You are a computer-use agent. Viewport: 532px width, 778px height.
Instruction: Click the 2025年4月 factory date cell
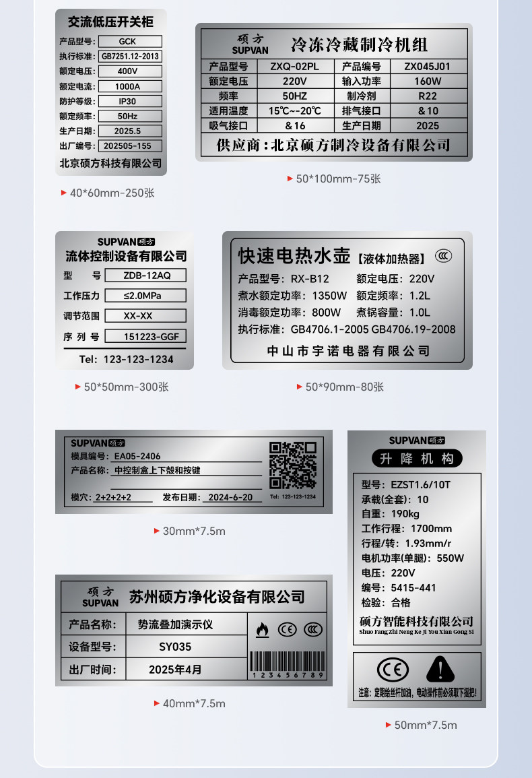click(187, 670)
